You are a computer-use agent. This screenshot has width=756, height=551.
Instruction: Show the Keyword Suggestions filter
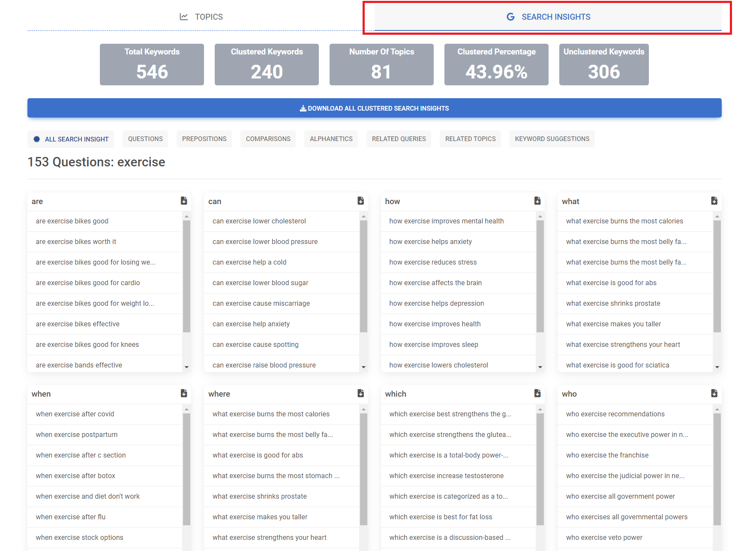pos(552,139)
